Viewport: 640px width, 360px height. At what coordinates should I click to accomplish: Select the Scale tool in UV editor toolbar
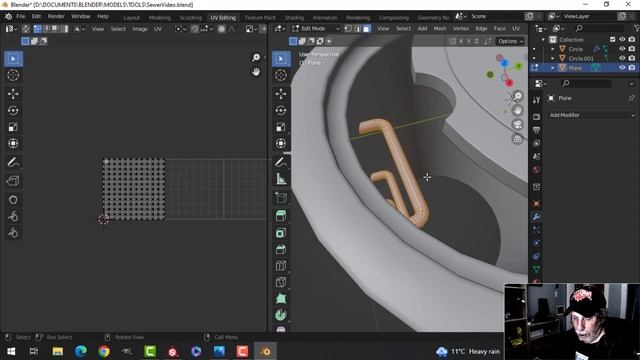click(x=13, y=127)
